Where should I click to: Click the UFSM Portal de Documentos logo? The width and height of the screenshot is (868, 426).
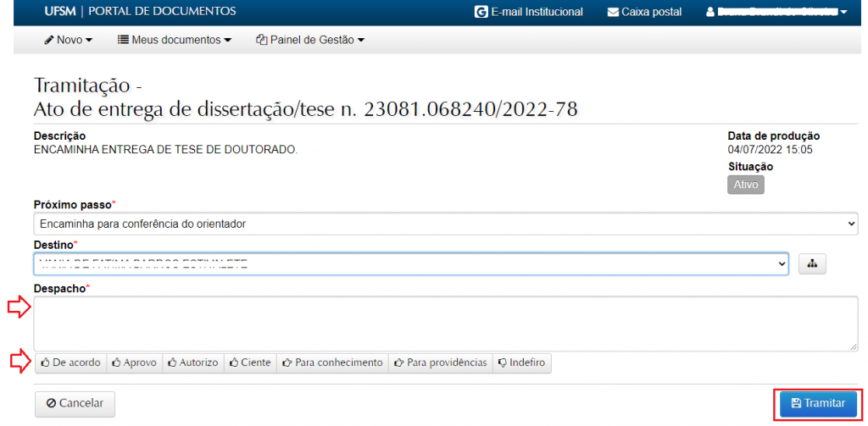(140, 12)
